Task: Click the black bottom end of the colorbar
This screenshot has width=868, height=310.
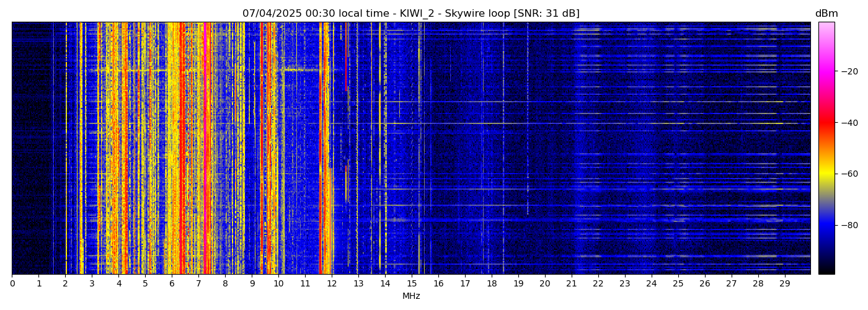Action: [x=826, y=269]
